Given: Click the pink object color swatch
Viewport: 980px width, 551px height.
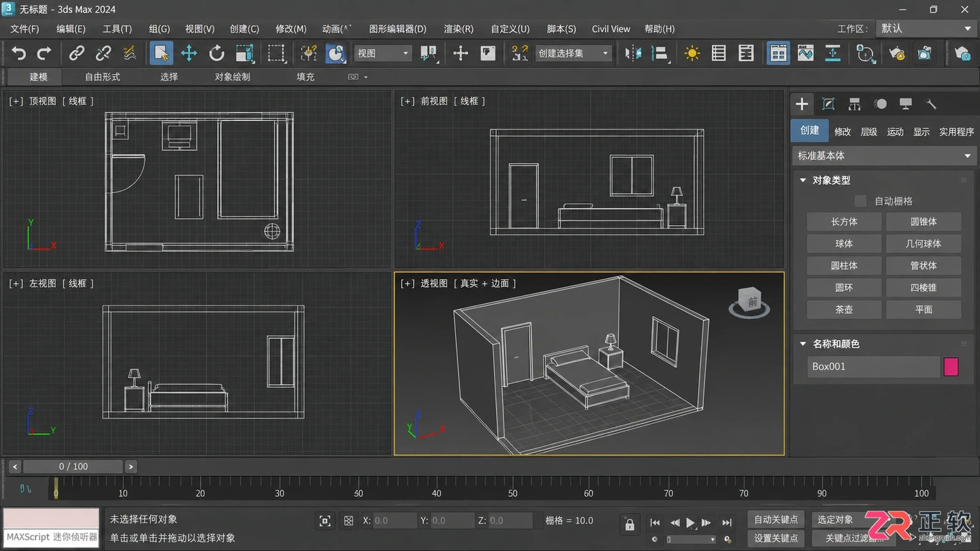Looking at the screenshot, I should (951, 367).
